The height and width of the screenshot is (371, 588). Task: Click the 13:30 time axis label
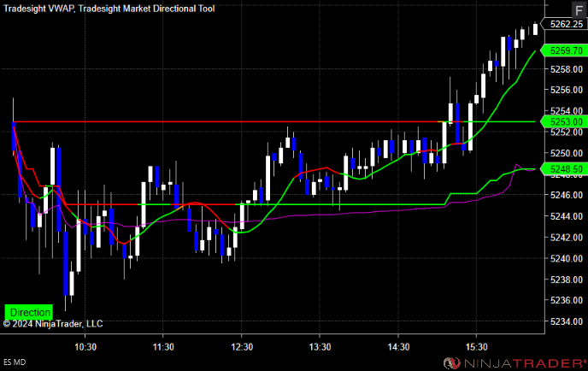320,347
